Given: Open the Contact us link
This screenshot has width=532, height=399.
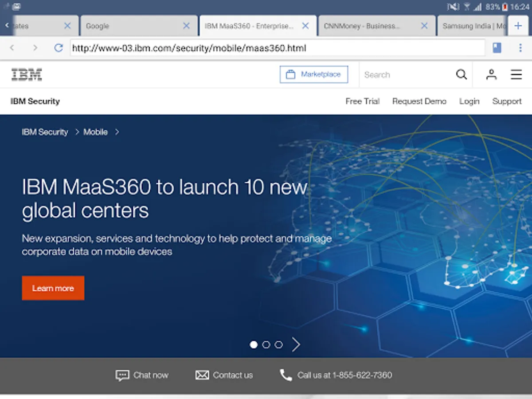Looking at the screenshot, I should click(x=233, y=375).
